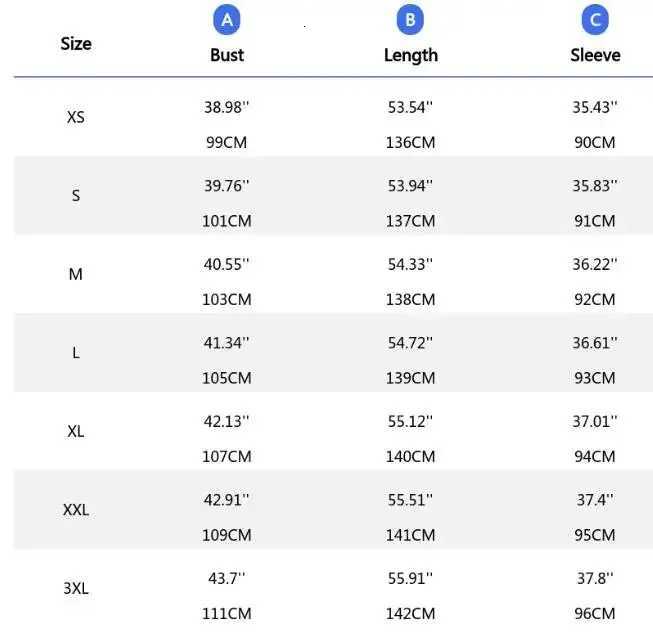Screen dimensions: 653x638
Task: Click the Sleeve column header
Action: (595, 55)
